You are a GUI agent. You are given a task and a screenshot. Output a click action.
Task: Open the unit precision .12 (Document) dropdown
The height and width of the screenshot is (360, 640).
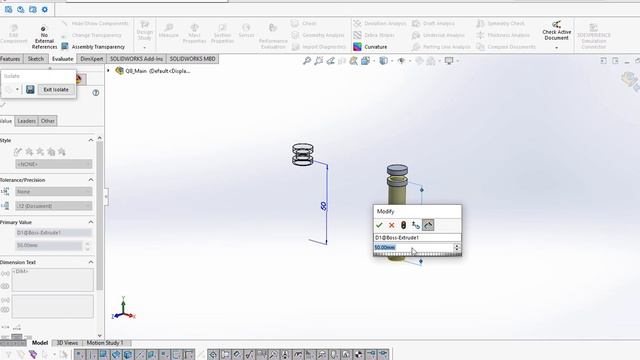pyautogui.click(x=53, y=206)
